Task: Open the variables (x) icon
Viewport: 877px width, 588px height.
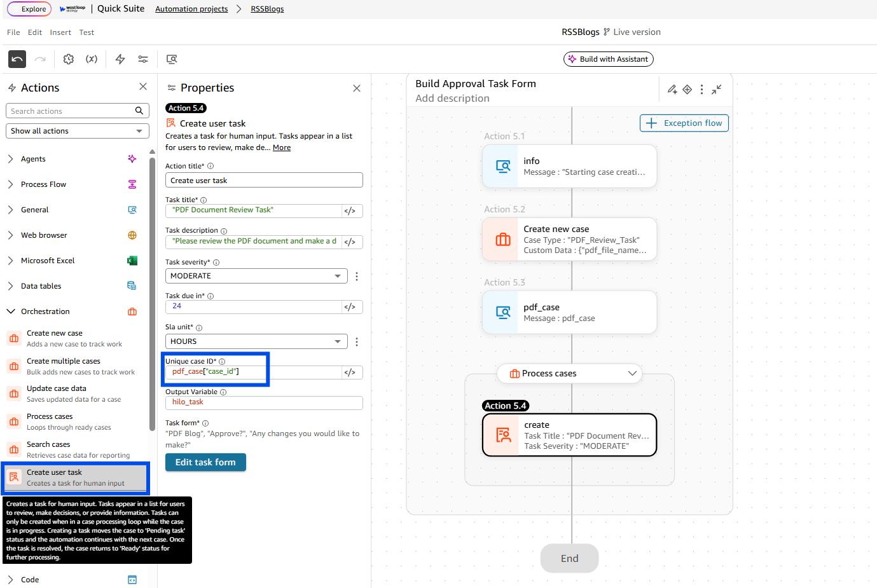Action: pyautogui.click(x=92, y=59)
